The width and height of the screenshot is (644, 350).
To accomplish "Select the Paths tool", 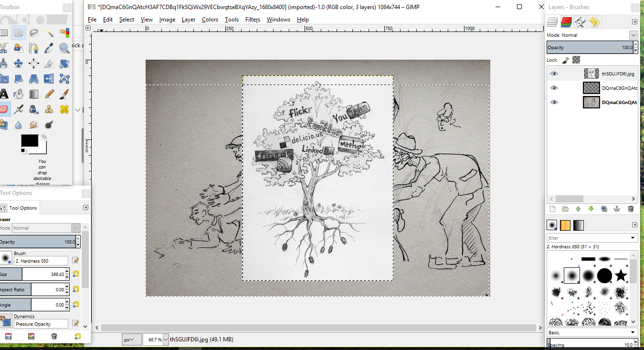I will tap(33, 48).
